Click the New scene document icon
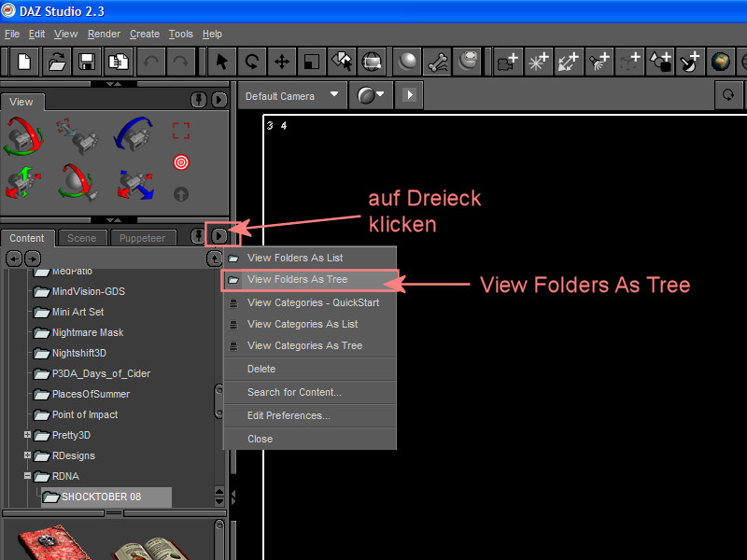Viewport: 747px width, 560px height. click(x=24, y=62)
